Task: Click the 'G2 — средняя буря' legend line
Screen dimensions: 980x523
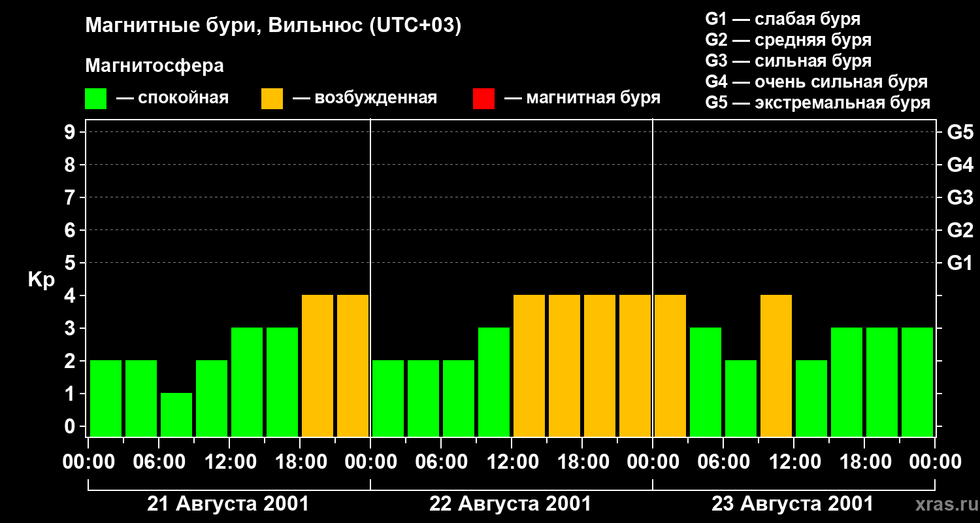Action: click(788, 40)
